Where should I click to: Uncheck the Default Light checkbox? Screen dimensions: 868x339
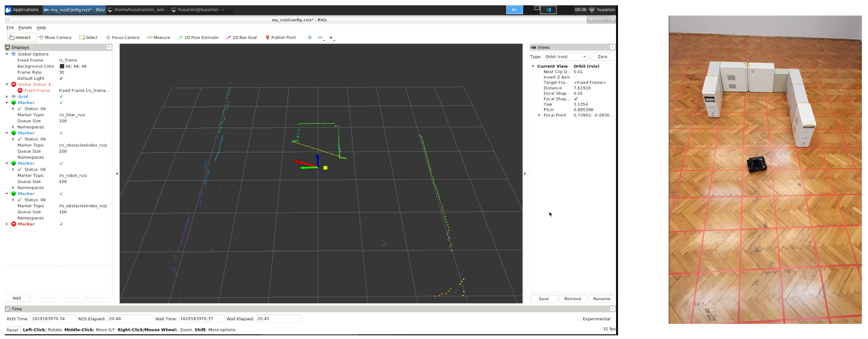[x=61, y=78]
